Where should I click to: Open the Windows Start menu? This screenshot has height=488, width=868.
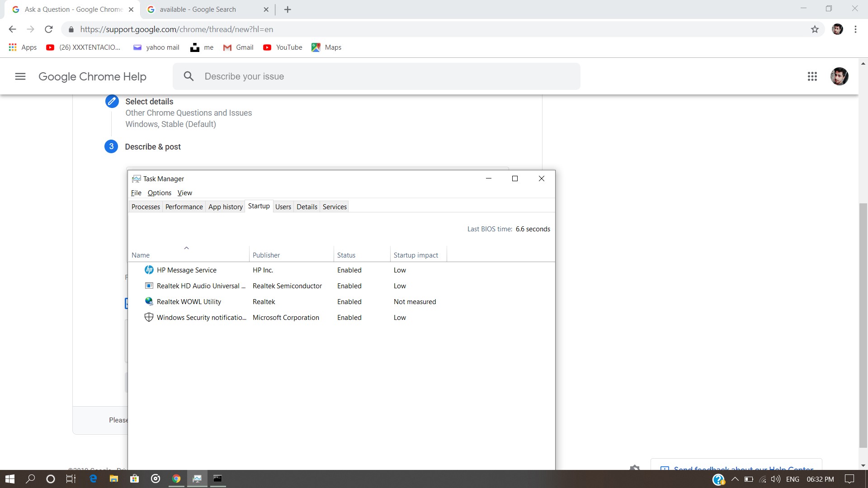10,479
